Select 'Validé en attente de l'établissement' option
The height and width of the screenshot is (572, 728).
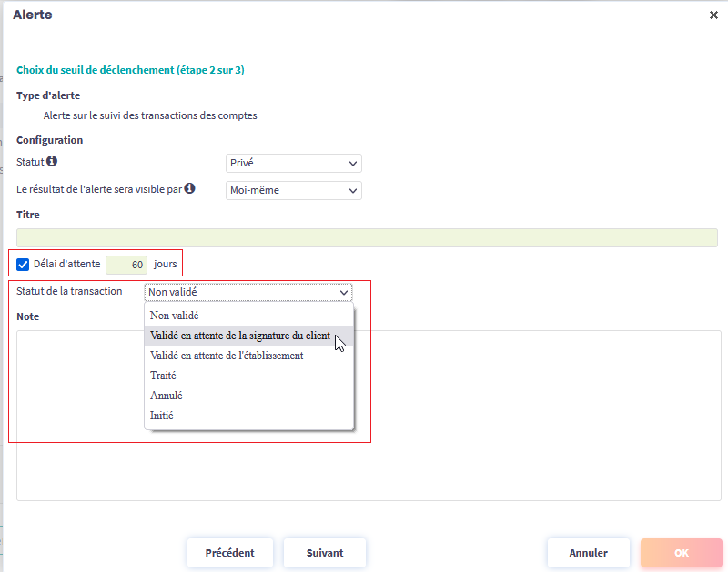(x=227, y=356)
